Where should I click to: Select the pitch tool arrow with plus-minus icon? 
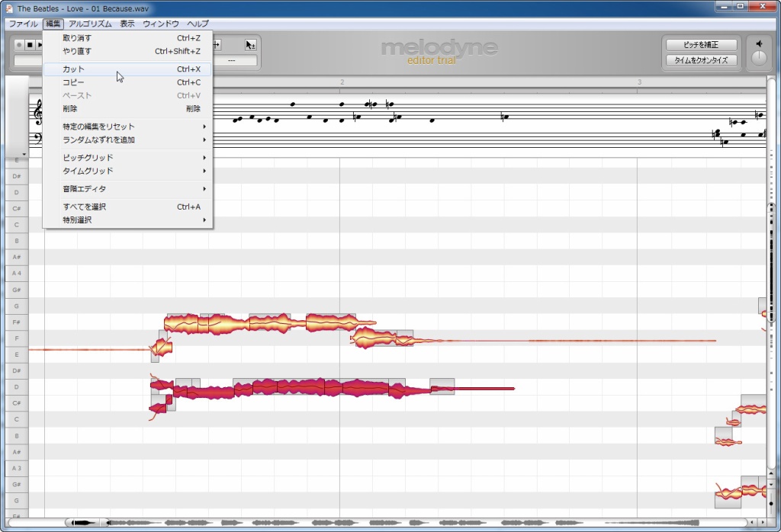250,45
